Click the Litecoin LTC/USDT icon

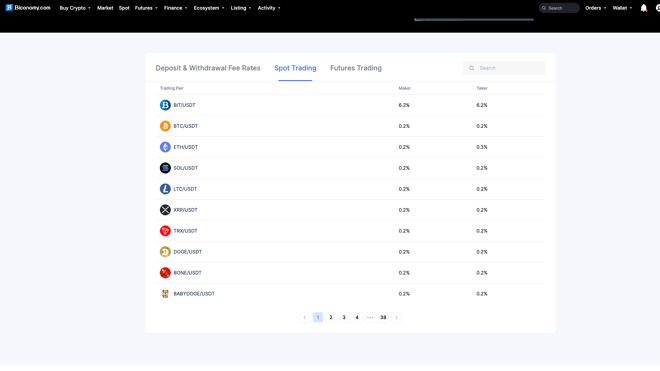[x=165, y=189]
